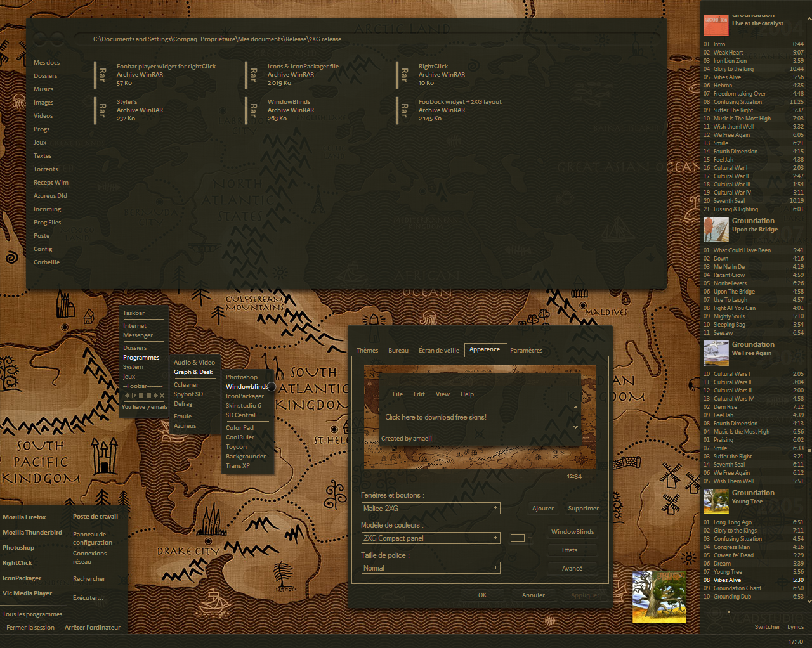Open the Écran de veille tab
Viewport: 812px width, 648px height.
click(439, 351)
